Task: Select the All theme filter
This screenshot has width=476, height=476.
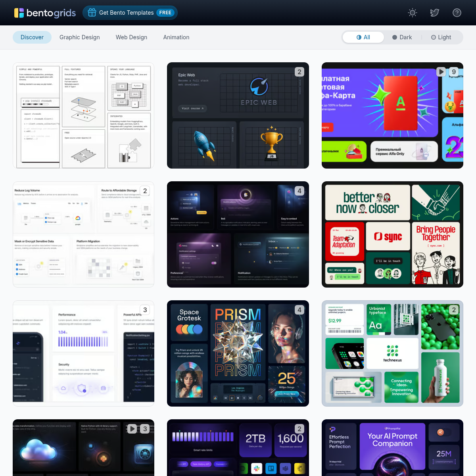Action: point(363,37)
